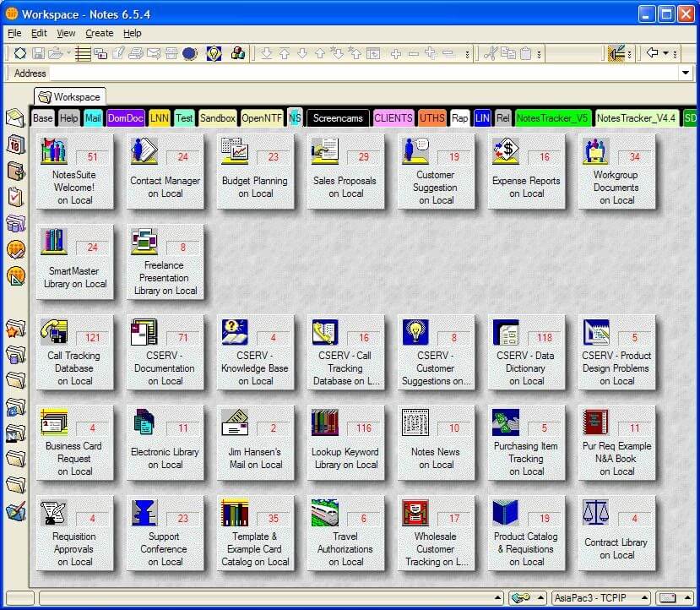This screenshot has width=700, height=610.
Task: Open the back navigation arrow dropdown
Action: 665,53
